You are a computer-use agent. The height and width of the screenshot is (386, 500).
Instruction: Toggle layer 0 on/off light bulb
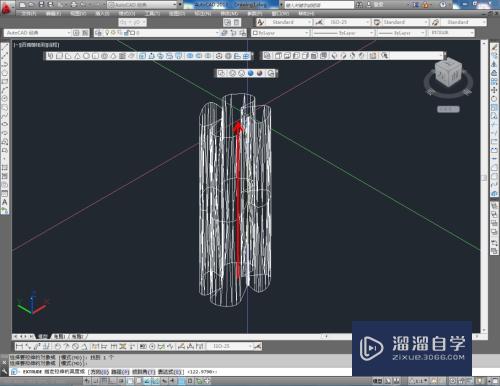107,33
